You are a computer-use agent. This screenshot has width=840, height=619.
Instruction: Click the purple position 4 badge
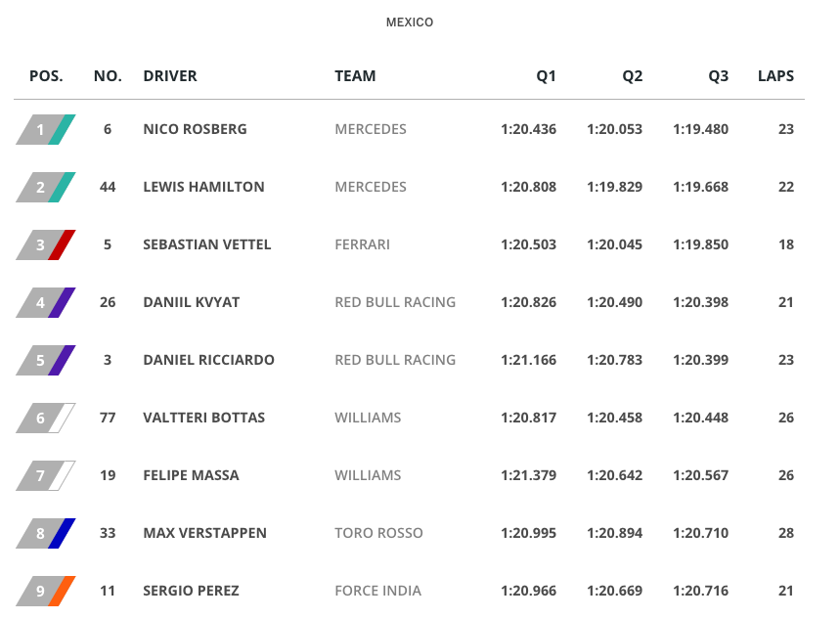pyautogui.click(x=46, y=302)
